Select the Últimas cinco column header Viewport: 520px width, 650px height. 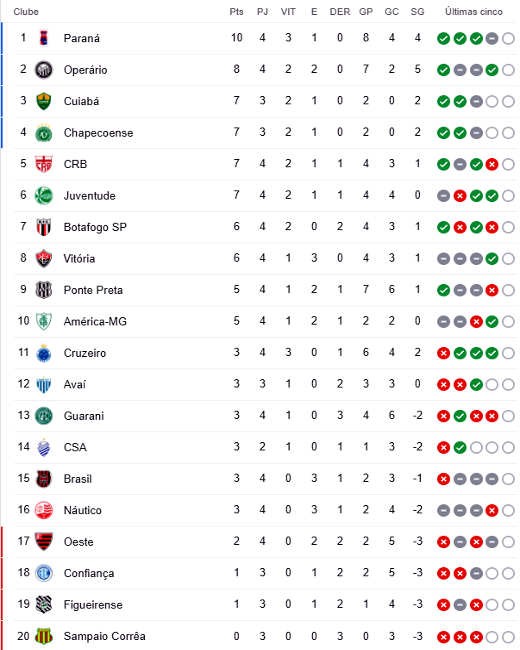474,12
